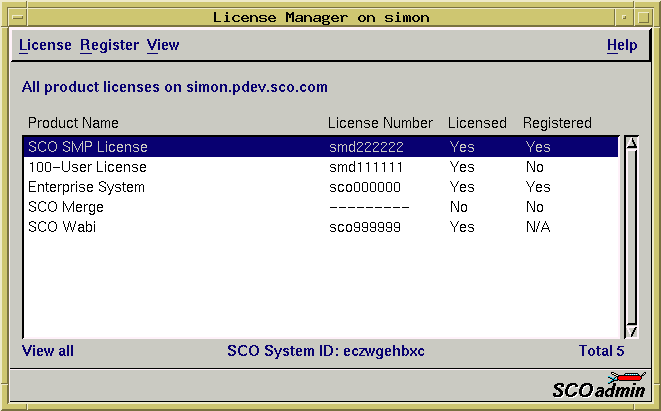Select the SCO Wabi product entry

point(63,227)
